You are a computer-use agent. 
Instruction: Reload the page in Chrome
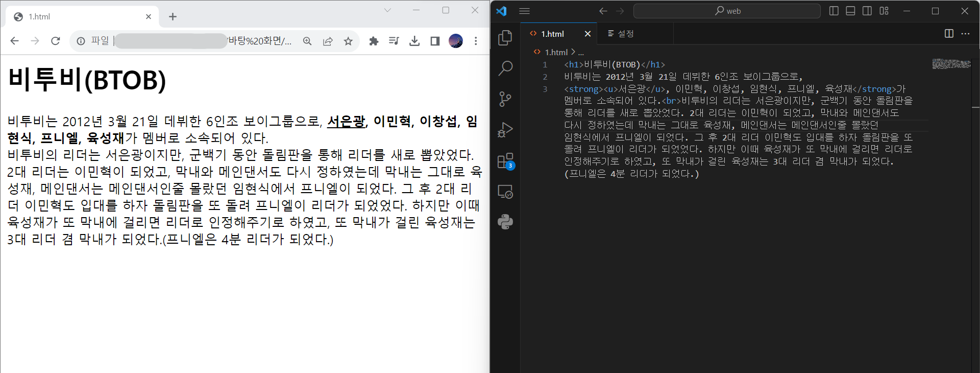point(56,41)
